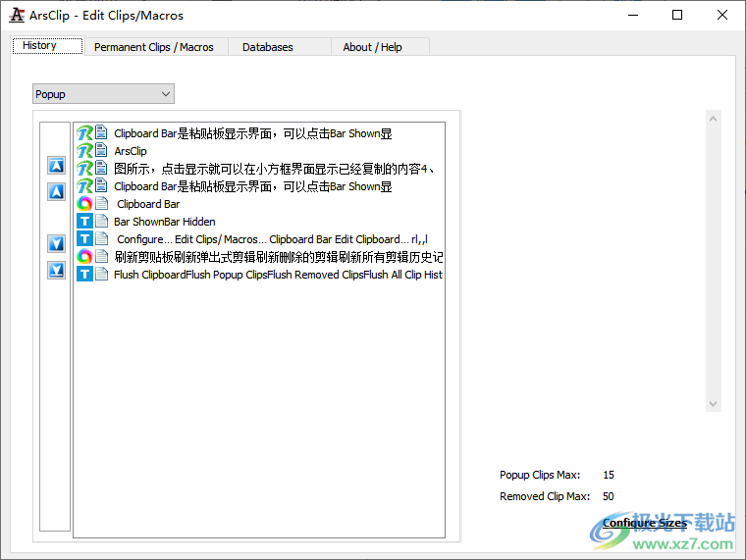Screen dimensions: 746x560
Task: Click the move-to-top arrow button
Action: tap(56, 166)
